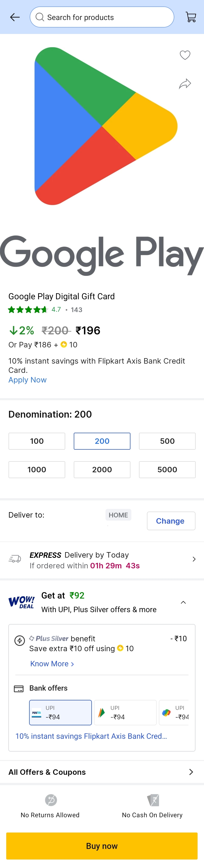204x868 pixels.
Task: Open Apply Now for Axis Bank card
Action: pyautogui.click(x=27, y=380)
